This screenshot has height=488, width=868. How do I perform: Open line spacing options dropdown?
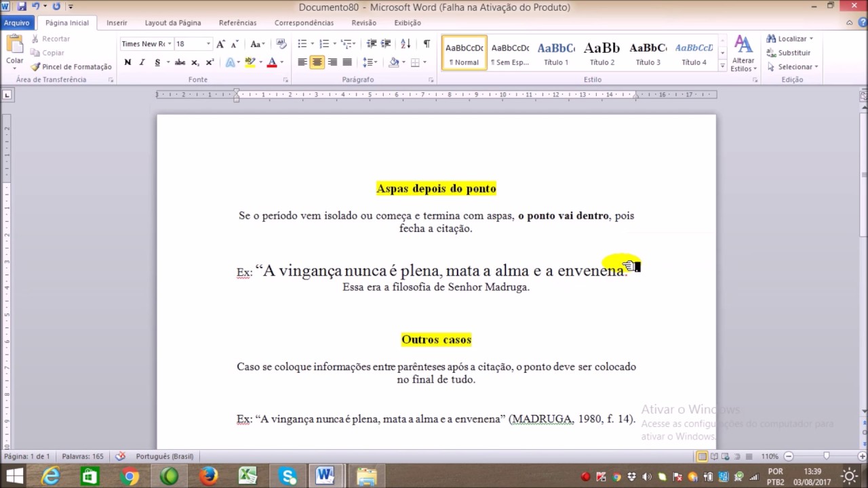point(370,62)
